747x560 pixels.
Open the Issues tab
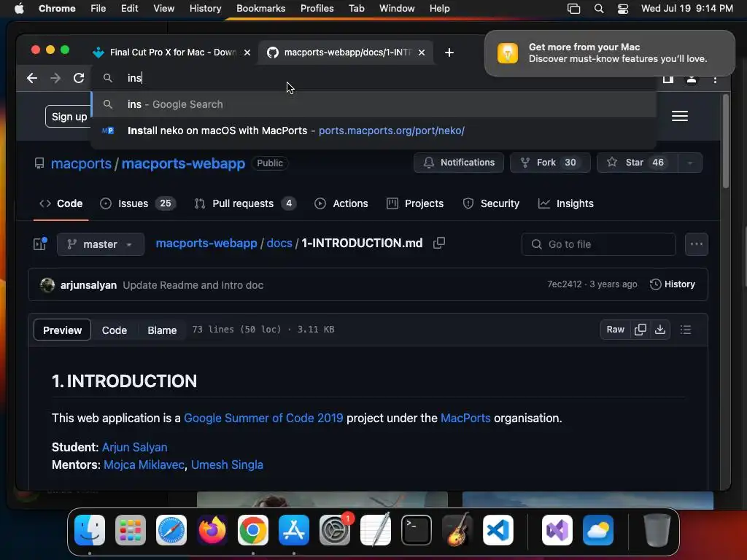point(138,203)
